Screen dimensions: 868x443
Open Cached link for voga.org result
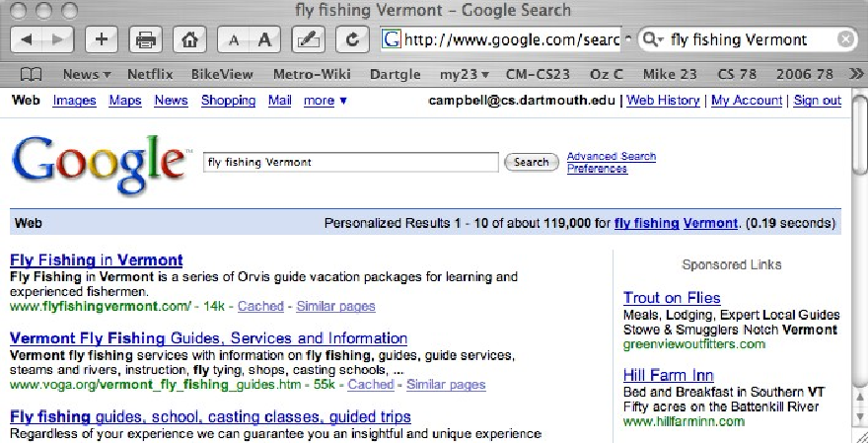(x=371, y=385)
